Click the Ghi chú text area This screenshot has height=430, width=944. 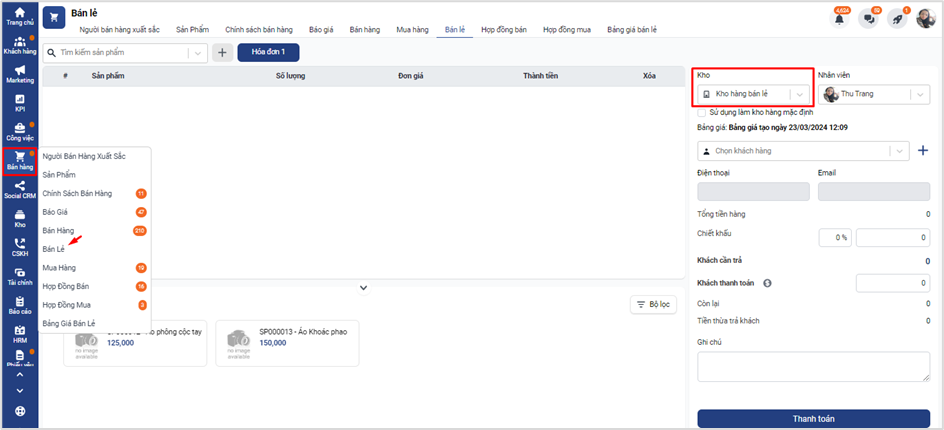click(x=813, y=367)
